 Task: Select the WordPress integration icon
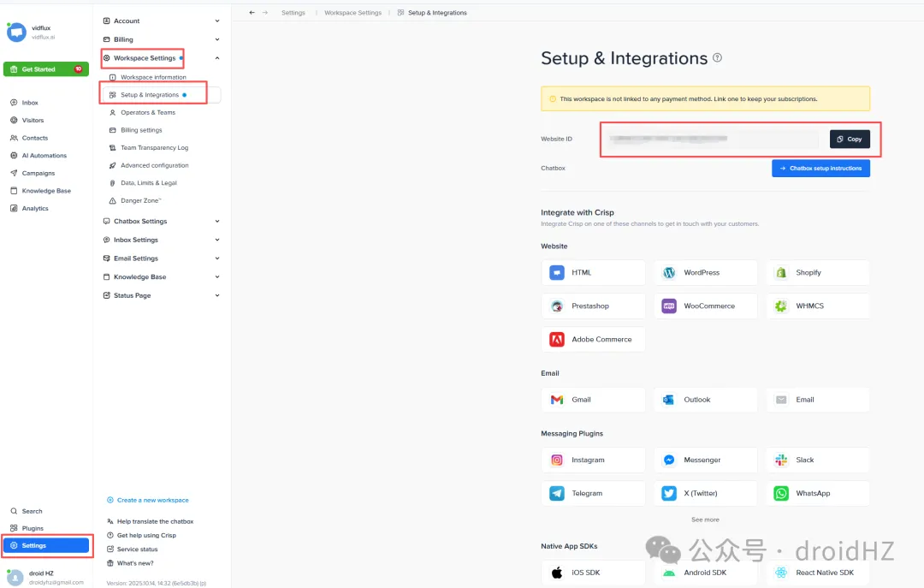(669, 273)
